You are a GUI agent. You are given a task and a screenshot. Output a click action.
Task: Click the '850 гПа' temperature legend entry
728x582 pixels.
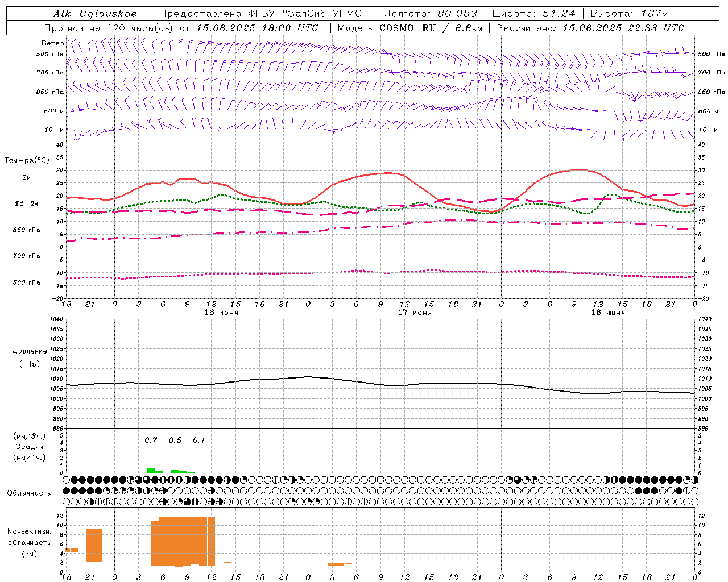click(x=27, y=230)
